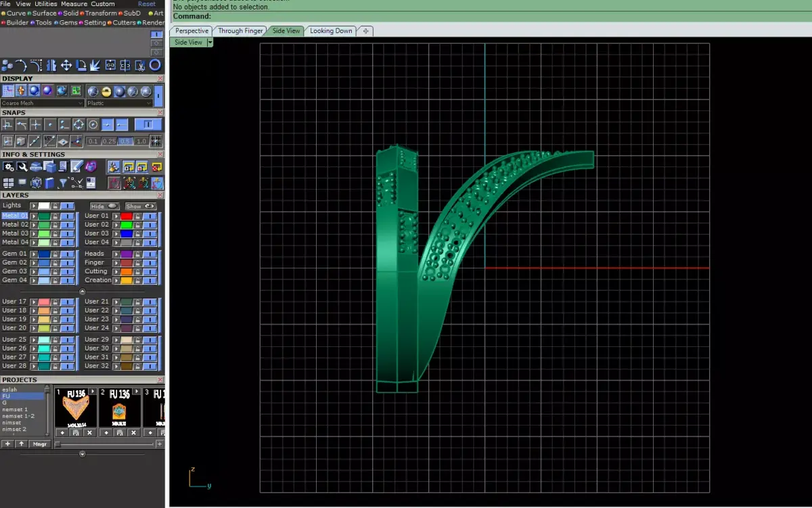This screenshot has width=812, height=508.
Task: Select the rotate tool icon
Action: (81, 66)
